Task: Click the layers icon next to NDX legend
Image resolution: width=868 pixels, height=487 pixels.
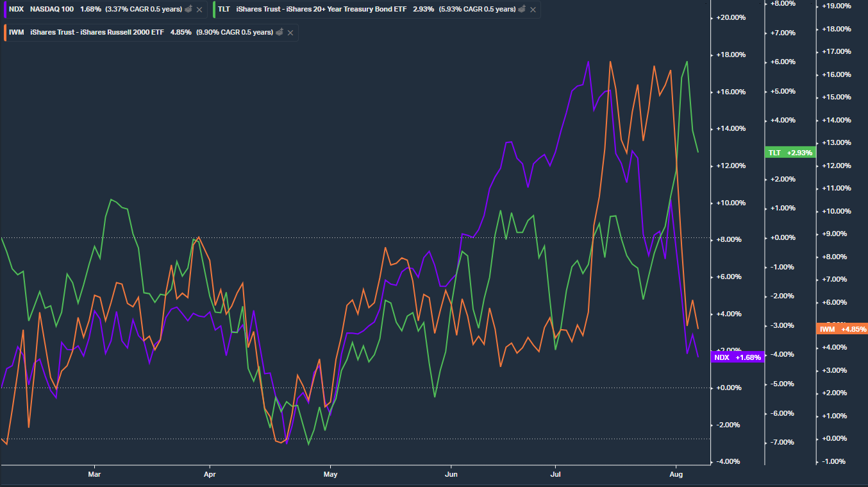Action: pos(188,10)
